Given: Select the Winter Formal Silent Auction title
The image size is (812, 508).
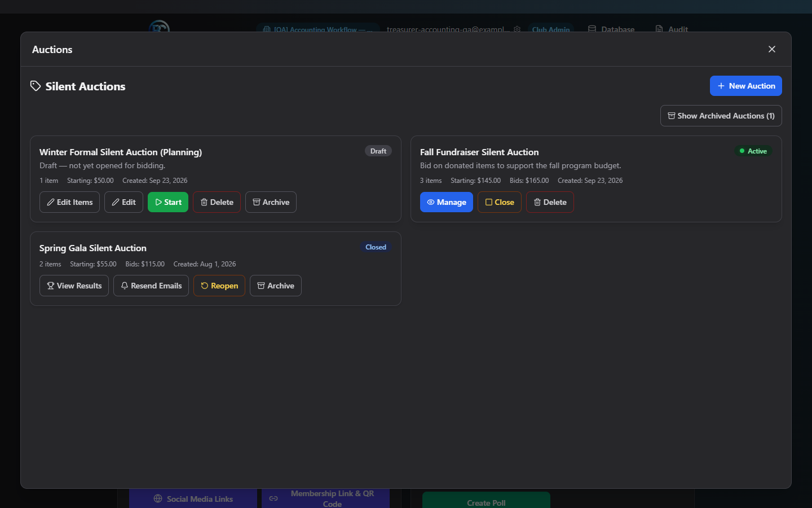Looking at the screenshot, I should click(121, 152).
